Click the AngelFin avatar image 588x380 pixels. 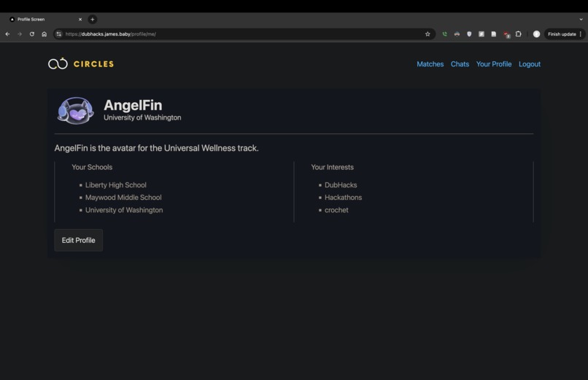[75, 111]
